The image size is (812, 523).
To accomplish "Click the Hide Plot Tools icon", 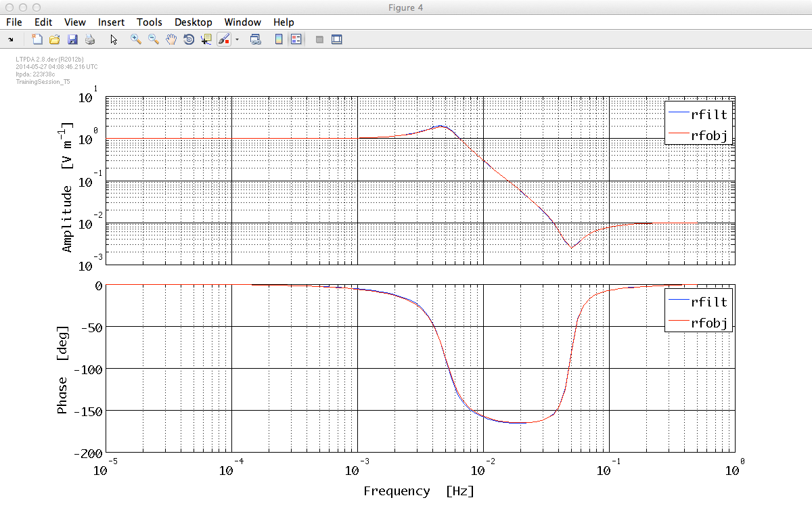I will pyautogui.click(x=319, y=39).
